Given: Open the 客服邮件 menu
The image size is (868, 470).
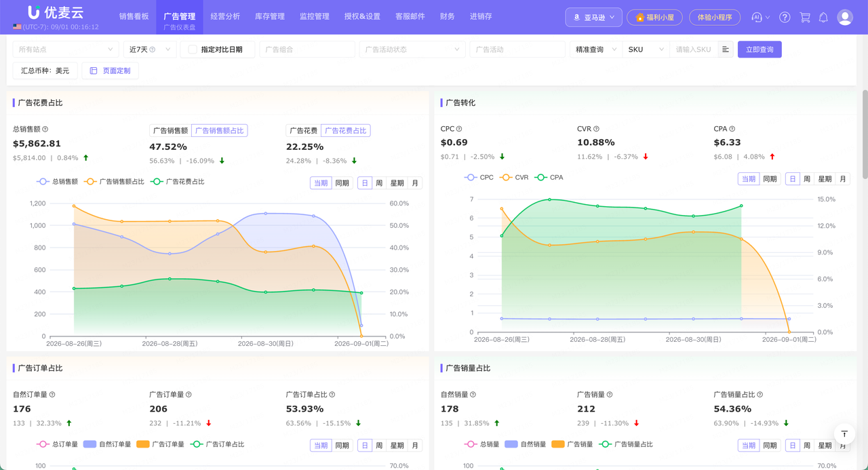Looking at the screenshot, I should [x=410, y=16].
